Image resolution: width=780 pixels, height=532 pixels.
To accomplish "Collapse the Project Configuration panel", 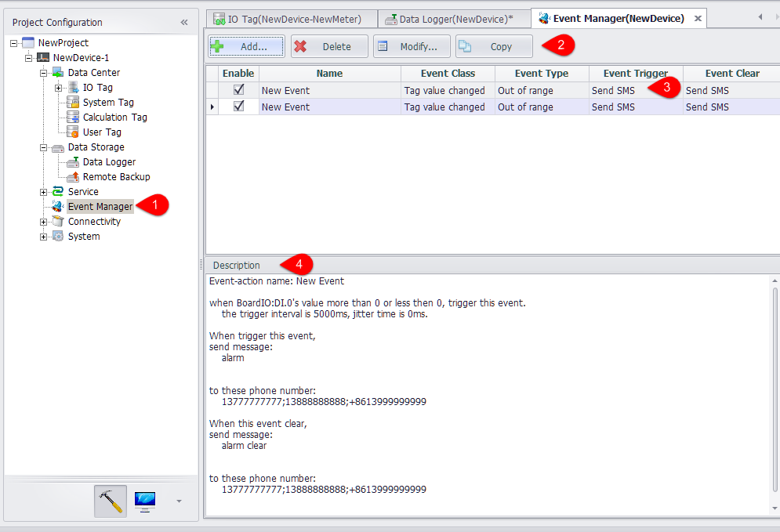I will 184,23.
